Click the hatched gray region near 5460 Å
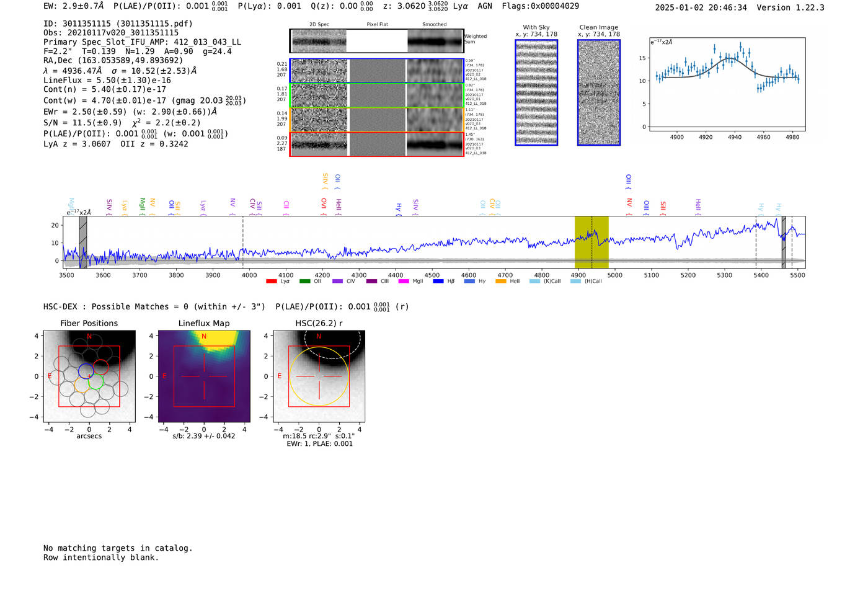Screen dimensions: 868x591 point(784,242)
